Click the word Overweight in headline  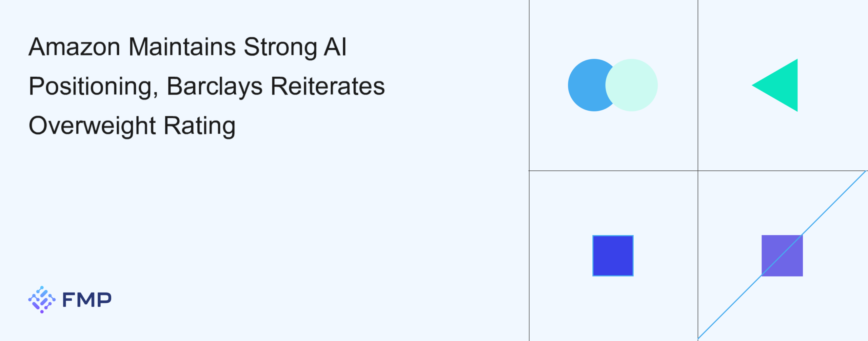point(92,126)
